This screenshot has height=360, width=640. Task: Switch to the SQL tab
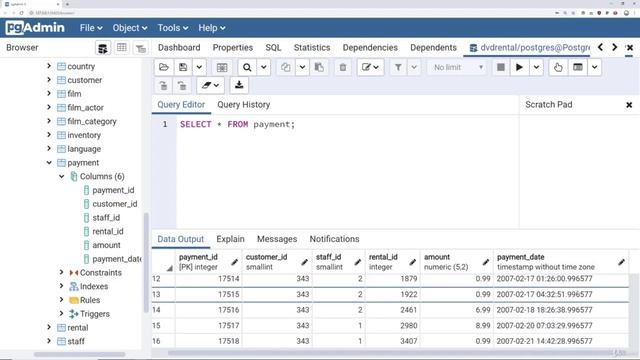pos(273,48)
